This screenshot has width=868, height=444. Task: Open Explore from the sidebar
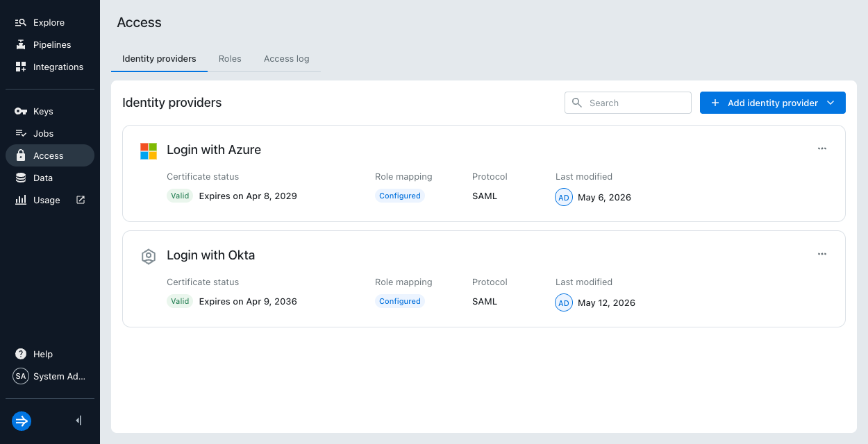click(x=49, y=22)
